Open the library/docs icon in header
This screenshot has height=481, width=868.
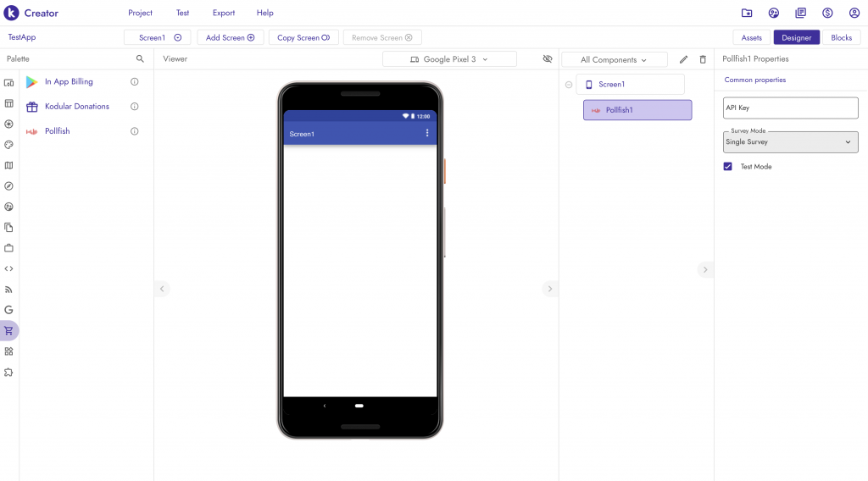(800, 13)
